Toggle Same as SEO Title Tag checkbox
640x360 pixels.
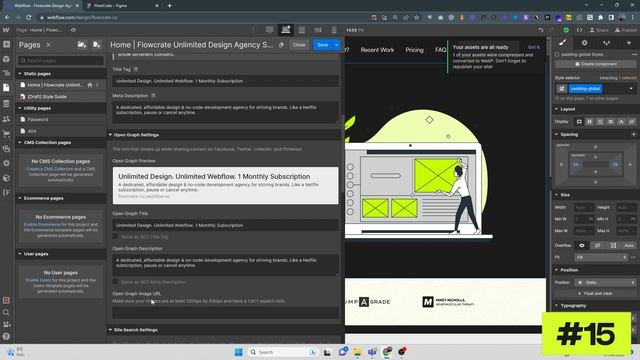(x=116, y=237)
